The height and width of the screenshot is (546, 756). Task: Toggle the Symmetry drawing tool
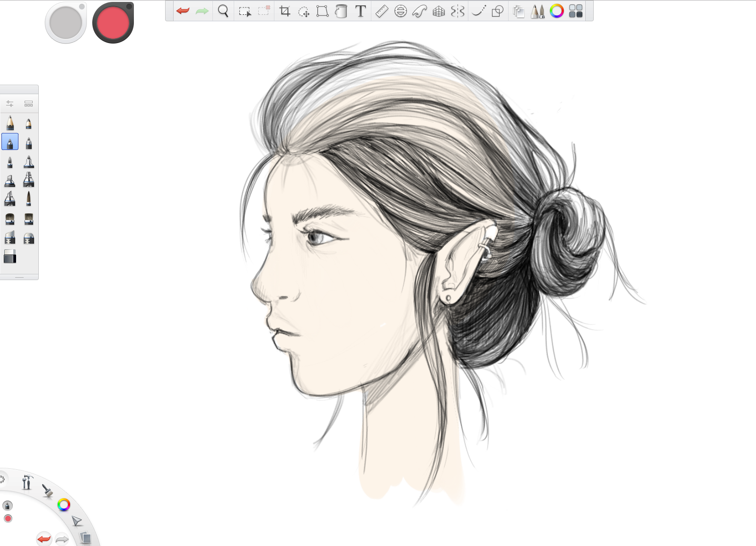(x=457, y=11)
